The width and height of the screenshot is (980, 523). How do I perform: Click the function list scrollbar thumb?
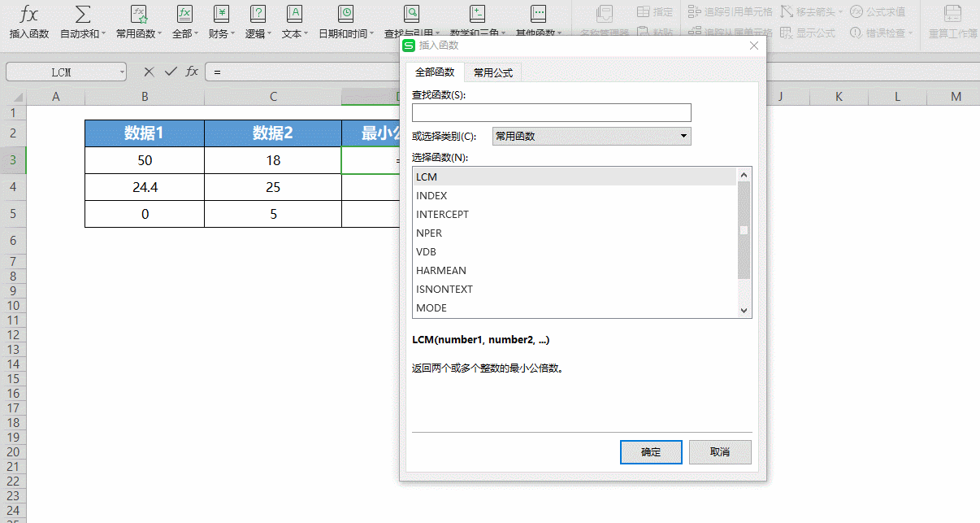click(x=744, y=230)
